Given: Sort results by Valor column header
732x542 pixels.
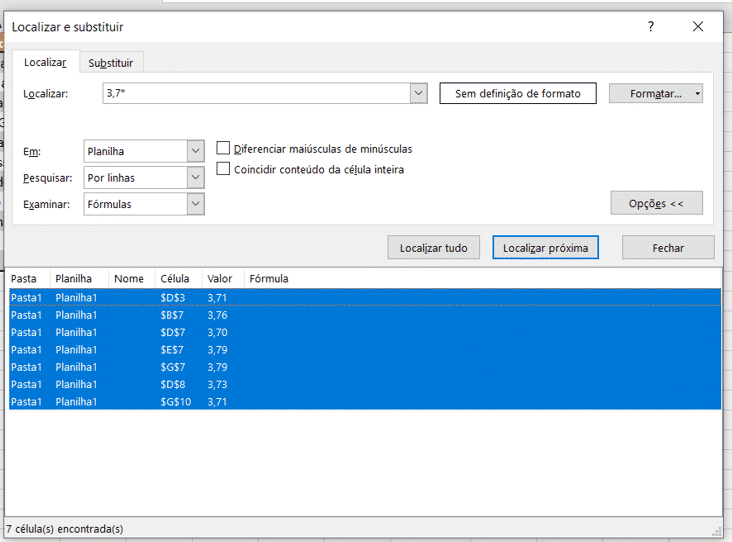Looking at the screenshot, I should tap(223, 279).
